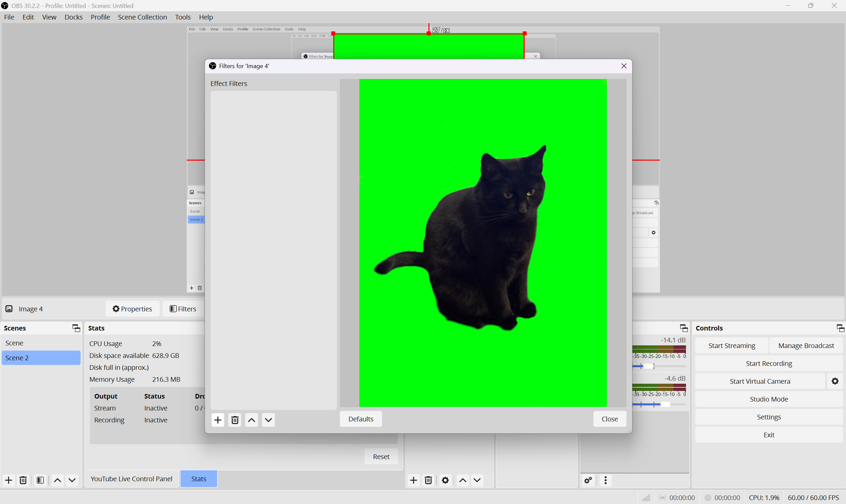Click the 'Memory Usage' stats label
The width and height of the screenshot is (846, 504).
[x=112, y=379]
